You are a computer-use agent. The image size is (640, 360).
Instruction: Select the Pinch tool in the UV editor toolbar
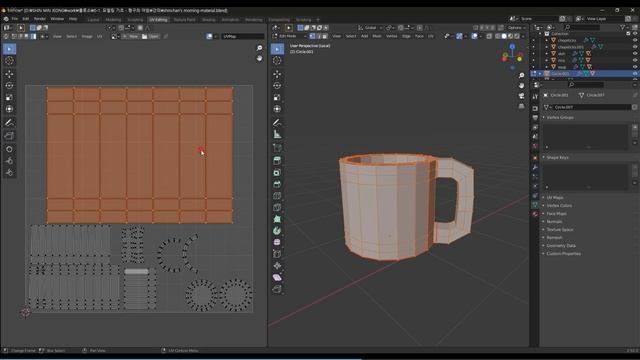[x=9, y=172]
